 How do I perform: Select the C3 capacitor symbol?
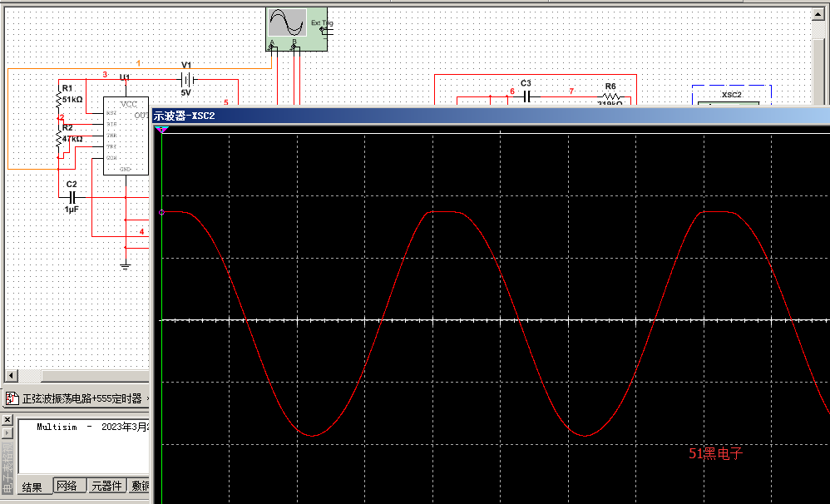pos(526,96)
